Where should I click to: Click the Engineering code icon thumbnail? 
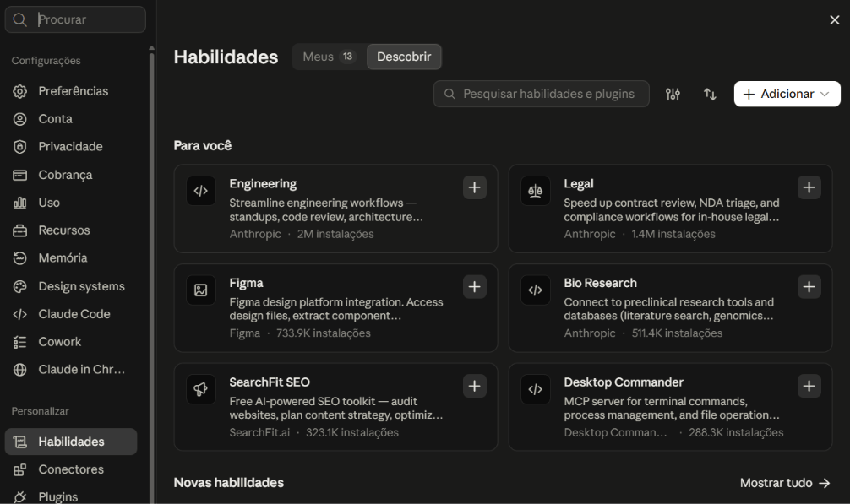[200, 191]
